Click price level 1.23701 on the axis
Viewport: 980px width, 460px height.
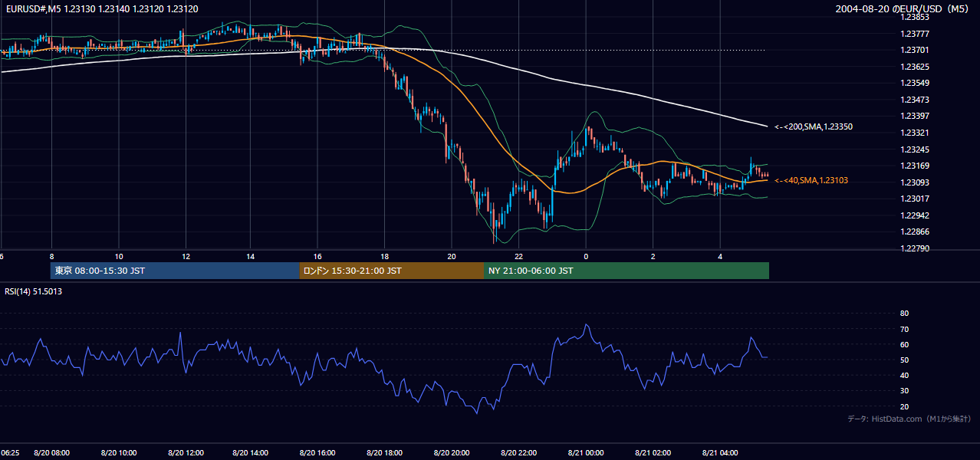[916, 50]
